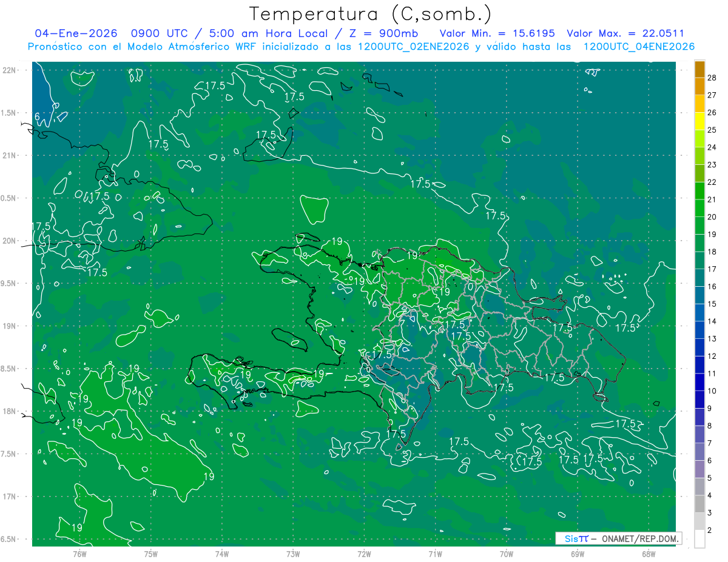Click the top dark-orange colorbar swatch above 28
Viewport: 728px width, 562px height.
[x=699, y=69]
